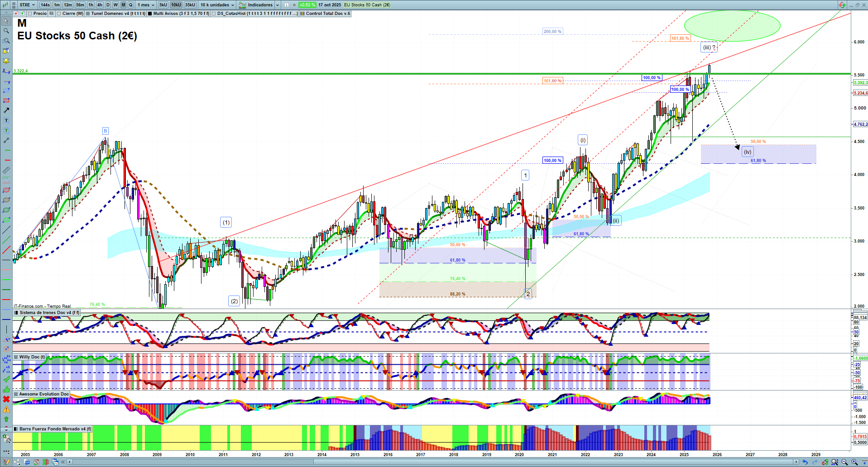The height and width of the screenshot is (467, 868).
Task: Click the red down-arrow indicator icon
Action: (16, 14)
